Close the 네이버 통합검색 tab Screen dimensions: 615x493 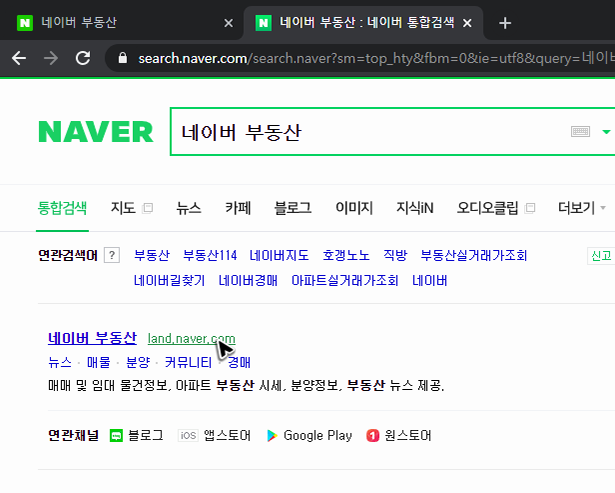click(467, 23)
